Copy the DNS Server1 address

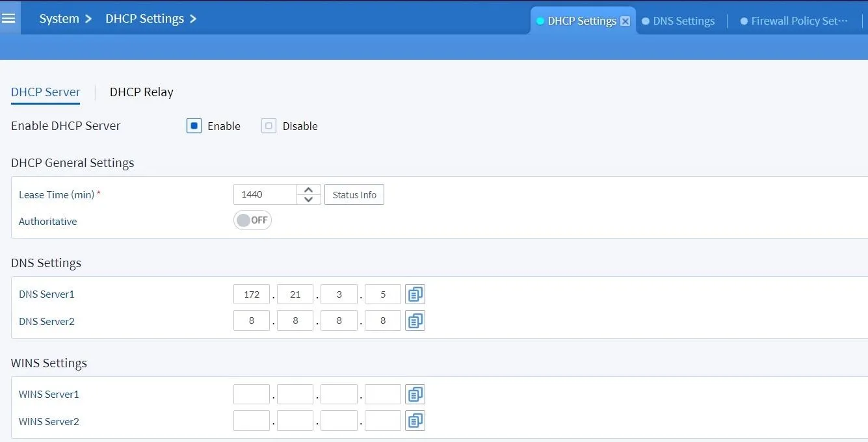[x=415, y=294]
